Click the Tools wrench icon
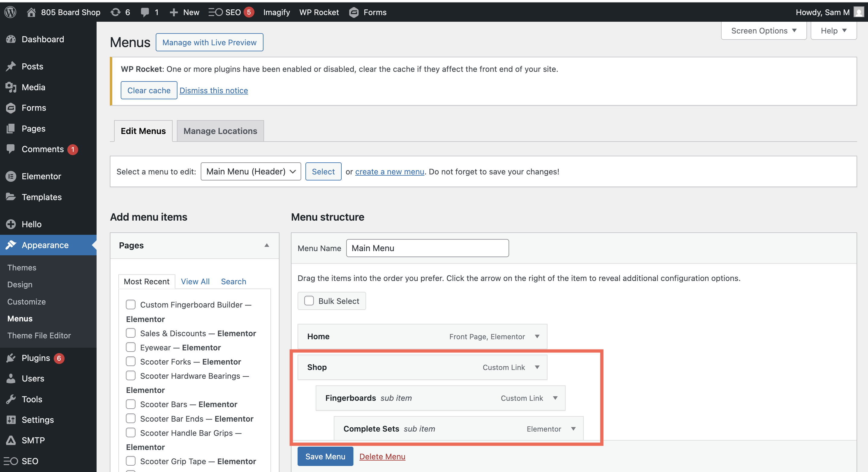The height and width of the screenshot is (472, 868). point(11,399)
